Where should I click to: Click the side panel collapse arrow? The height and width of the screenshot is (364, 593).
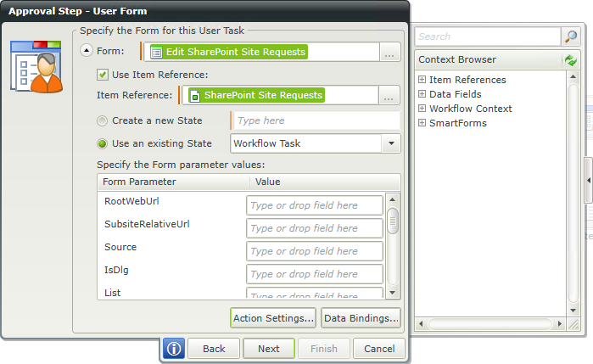pyautogui.click(x=588, y=182)
